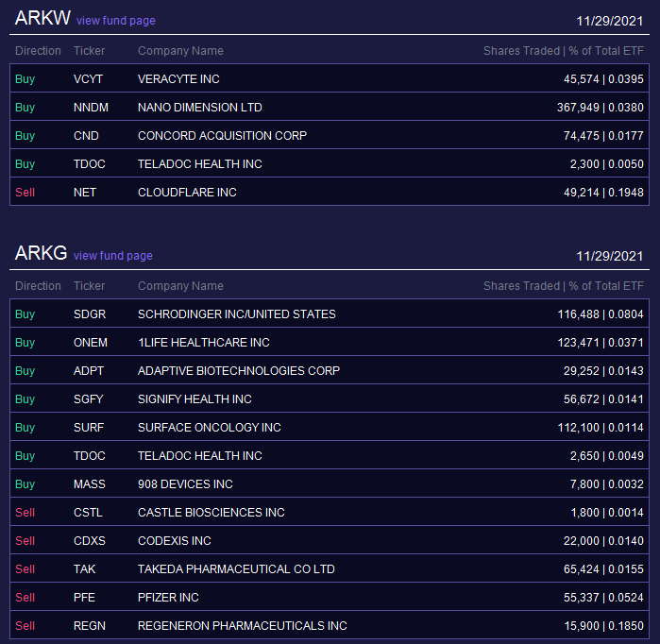Image resolution: width=660 pixels, height=644 pixels.
Task: Click 116,488 | 0.0804 shares value
Action: (x=601, y=314)
